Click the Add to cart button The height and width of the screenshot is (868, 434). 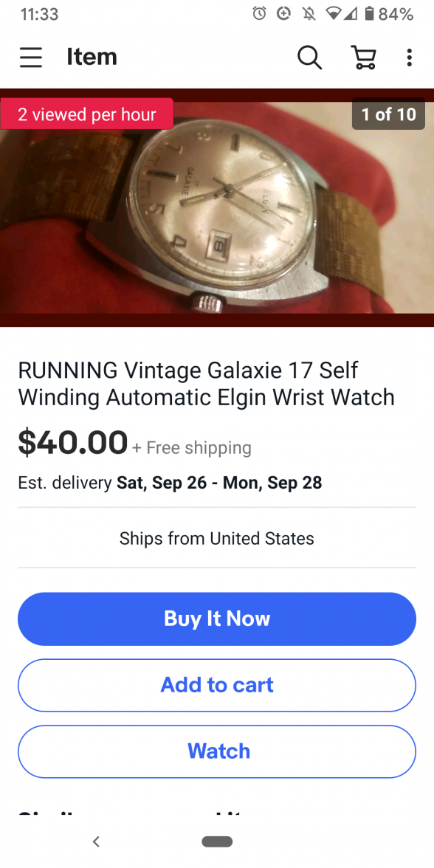point(217,685)
